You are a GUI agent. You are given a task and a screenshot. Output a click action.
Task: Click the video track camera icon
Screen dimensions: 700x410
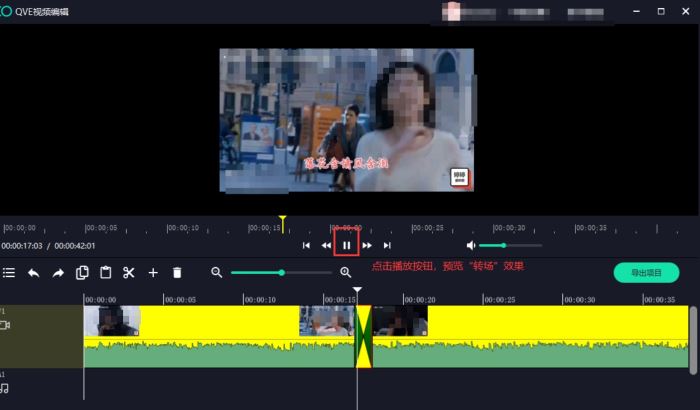pyautogui.click(x=5, y=325)
